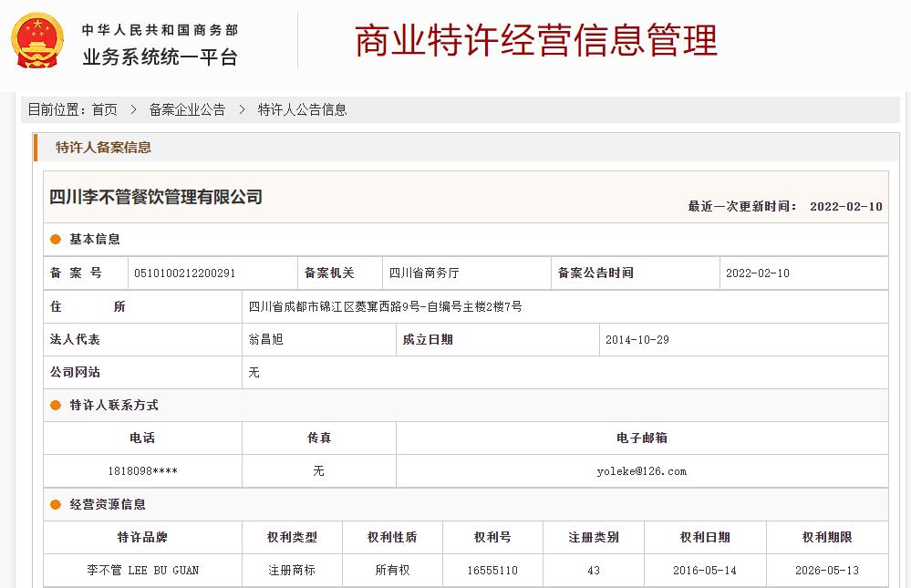Click the 注册类别 column header
911x588 pixels.
(594, 538)
